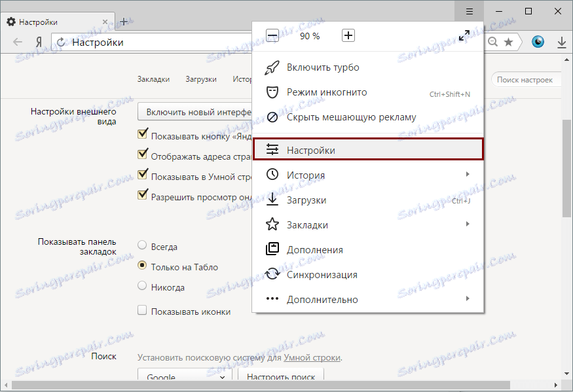The height and width of the screenshot is (392, 573).
Task: Select the Всегда radio button for bookmarks bar
Action: [141, 246]
